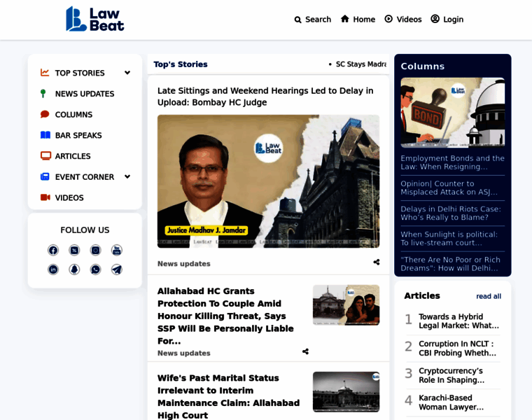Expand the Top Stories sidebar chevron
The width and height of the screenshot is (532, 420).
coord(127,73)
